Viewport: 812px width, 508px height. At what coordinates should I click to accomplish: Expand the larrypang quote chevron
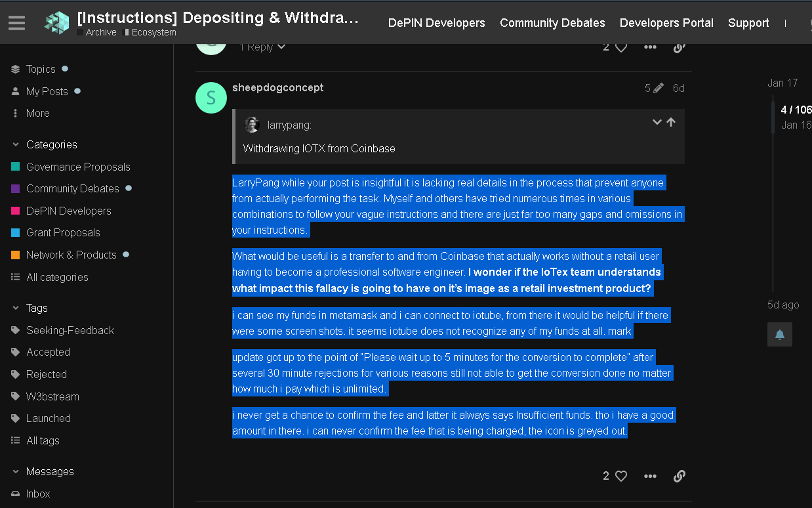657,122
